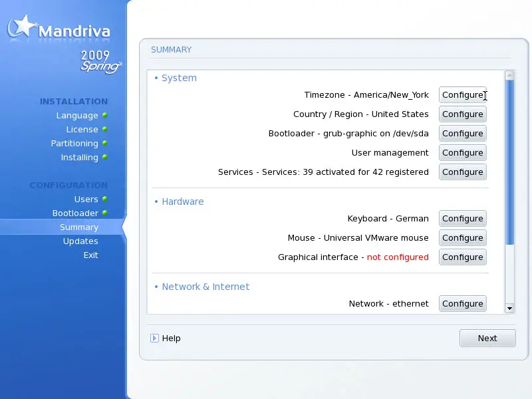The height and width of the screenshot is (399, 532).
Task: Select the Exit step in sidebar
Action: tap(90, 255)
